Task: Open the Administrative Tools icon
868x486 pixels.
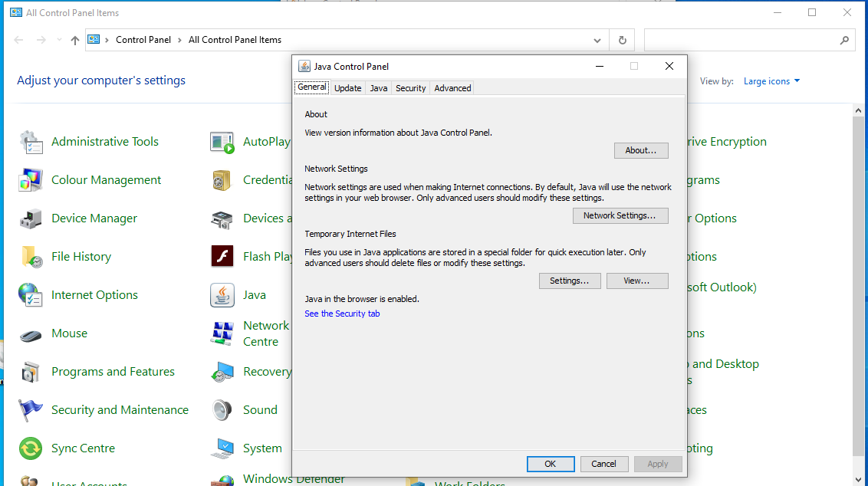Action: pos(31,142)
